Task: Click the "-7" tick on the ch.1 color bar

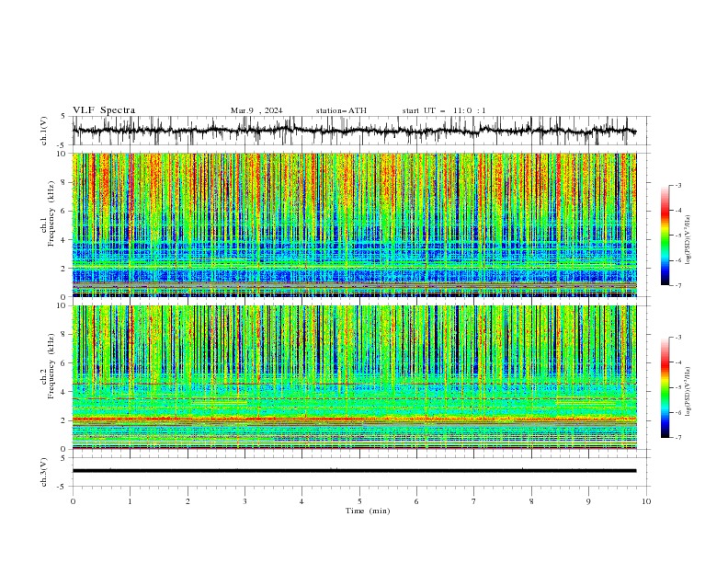Action: tap(678, 285)
